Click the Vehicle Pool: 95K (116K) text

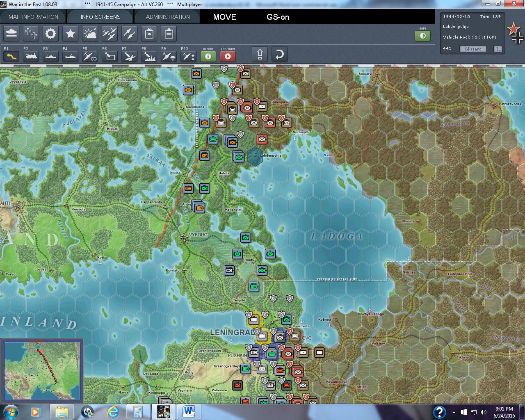tap(470, 37)
